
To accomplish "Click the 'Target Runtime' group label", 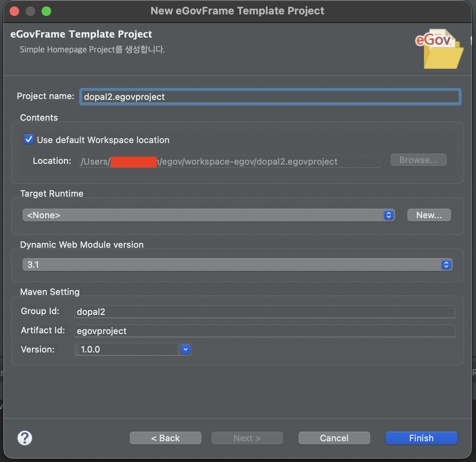I will coord(52,193).
